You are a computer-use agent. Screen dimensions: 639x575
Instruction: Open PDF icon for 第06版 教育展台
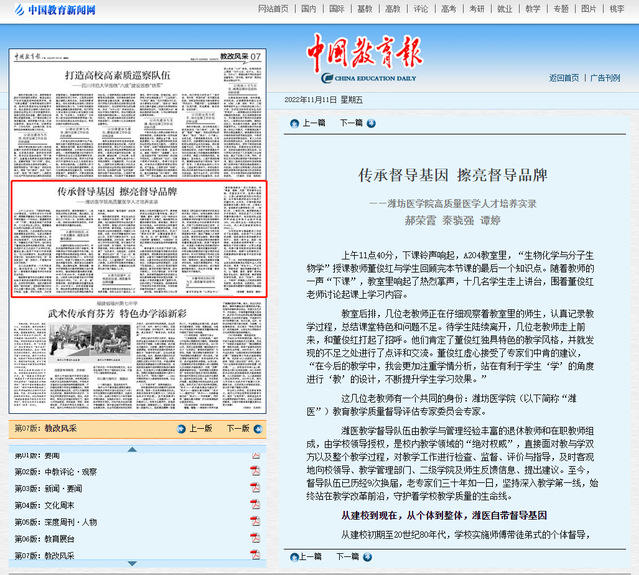[x=255, y=538]
